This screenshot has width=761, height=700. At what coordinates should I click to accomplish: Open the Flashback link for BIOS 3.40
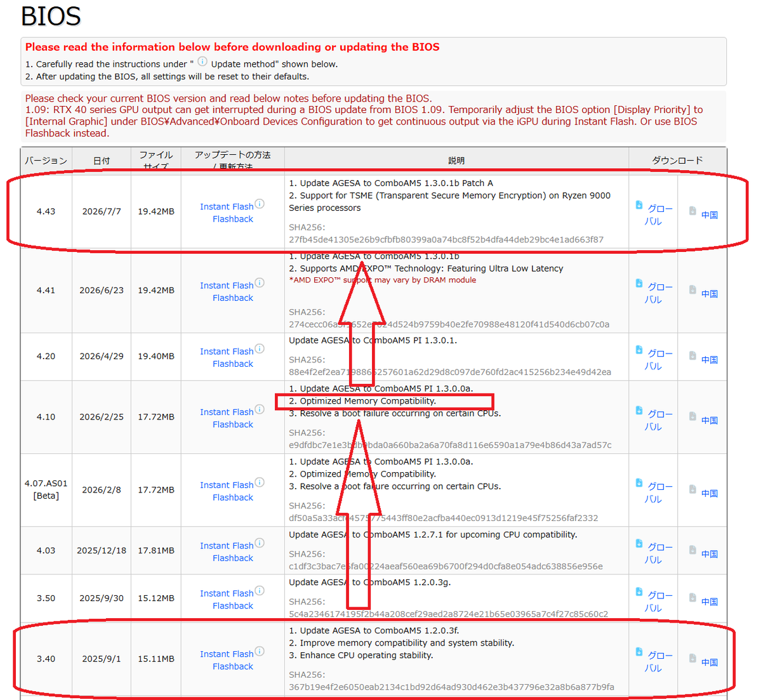tap(233, 667)
